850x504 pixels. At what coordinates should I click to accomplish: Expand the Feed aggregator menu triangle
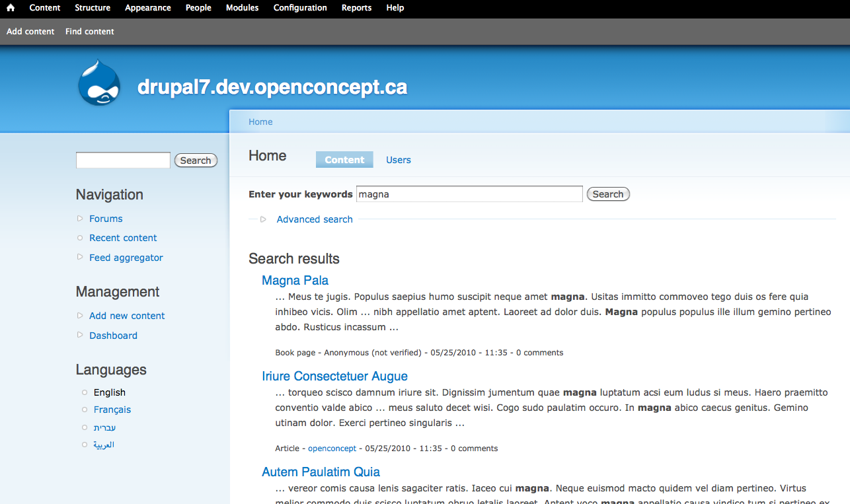(x=80, y=257)
